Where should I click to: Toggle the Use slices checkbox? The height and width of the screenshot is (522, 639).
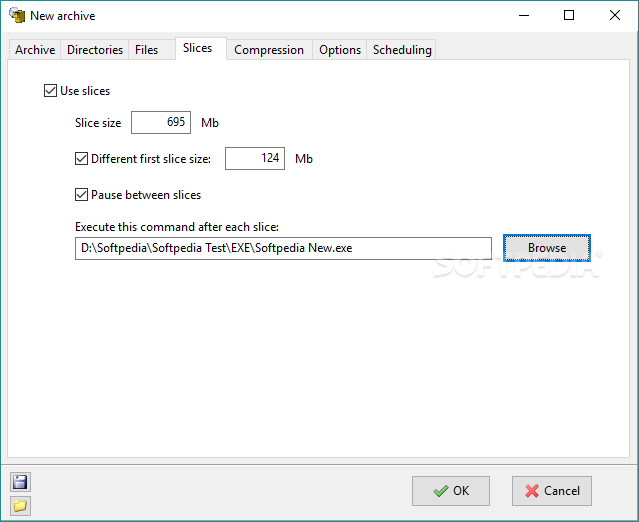[x=51, y=90]
